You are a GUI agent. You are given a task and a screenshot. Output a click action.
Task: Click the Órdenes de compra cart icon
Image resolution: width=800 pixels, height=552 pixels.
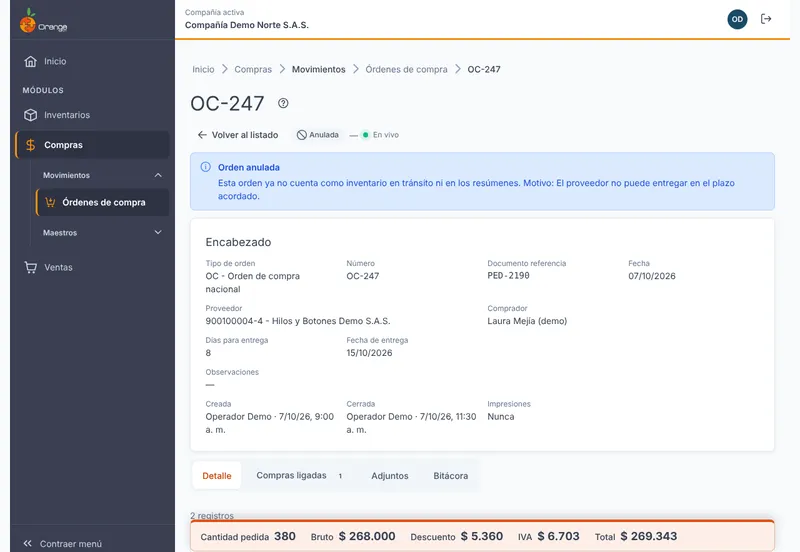point(50,203)
